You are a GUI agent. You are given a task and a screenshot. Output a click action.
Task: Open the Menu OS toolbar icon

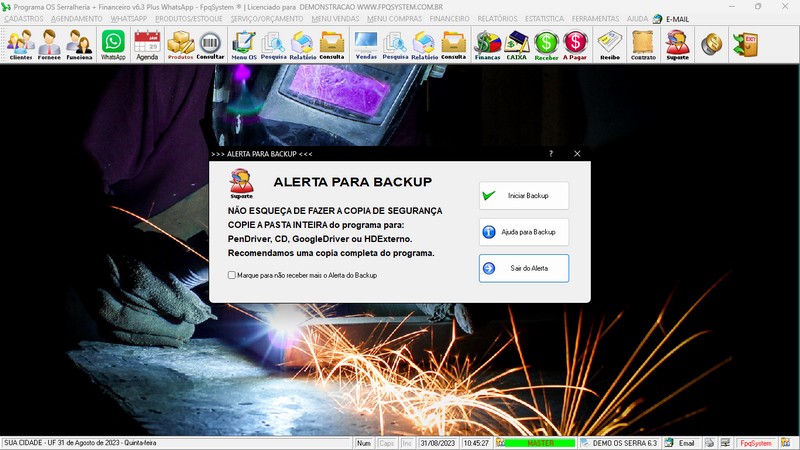243,44
